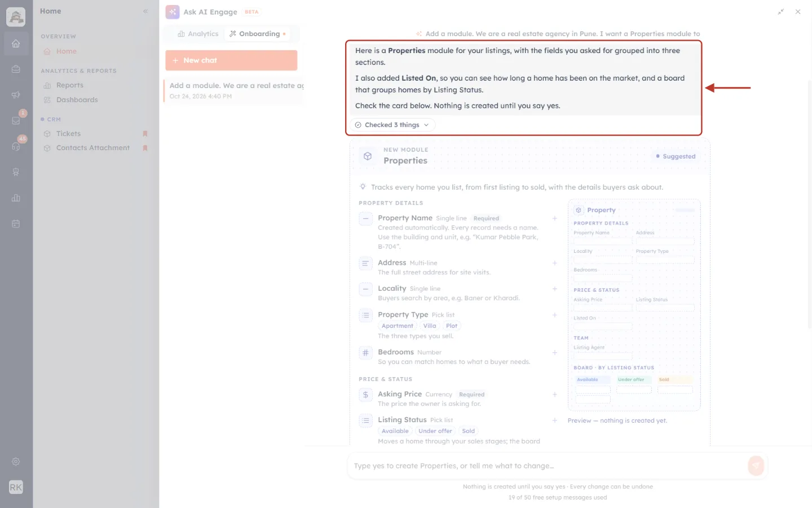This screenshot has width=812, height=508.
Task: Open the 'Add a module' chat history entry
Action: click(x=234, y=90)
